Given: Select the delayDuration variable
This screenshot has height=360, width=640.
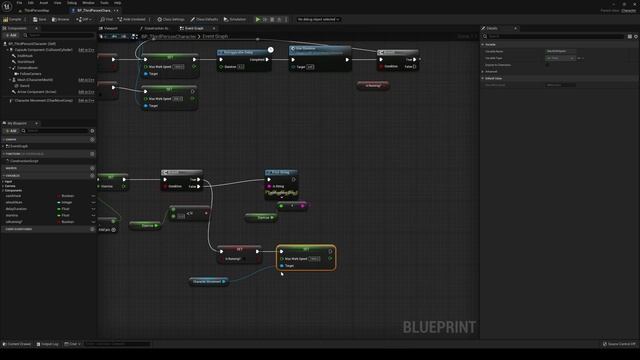Looking at the screenshot, I should 16,209.
